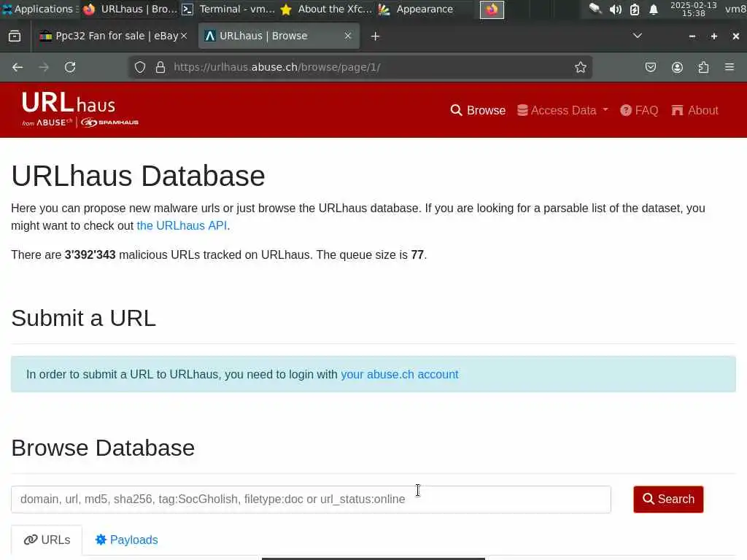The image size is (747, 560).
Task: Open the Browse navigation item
Action: [478, 111]
